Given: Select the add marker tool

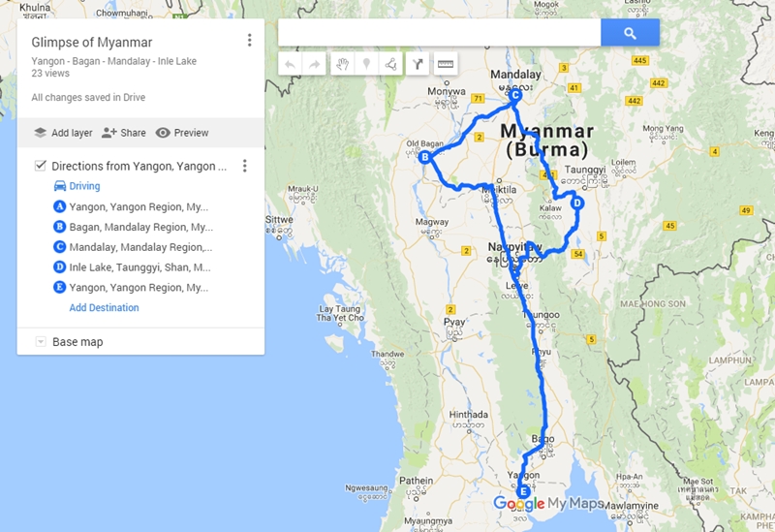Looking at the screenshot, I should tap(367, 64).
